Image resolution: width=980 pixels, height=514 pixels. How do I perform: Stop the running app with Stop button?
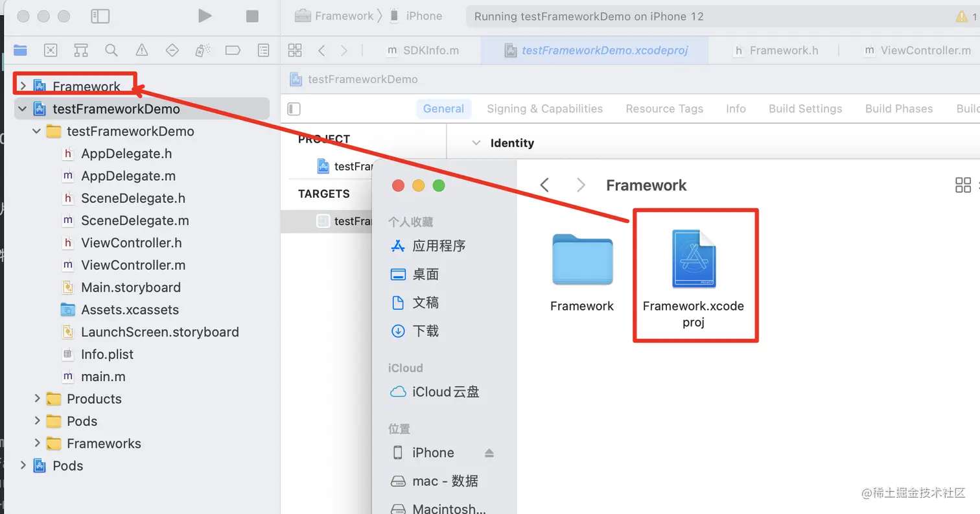(x=252, y=16)
